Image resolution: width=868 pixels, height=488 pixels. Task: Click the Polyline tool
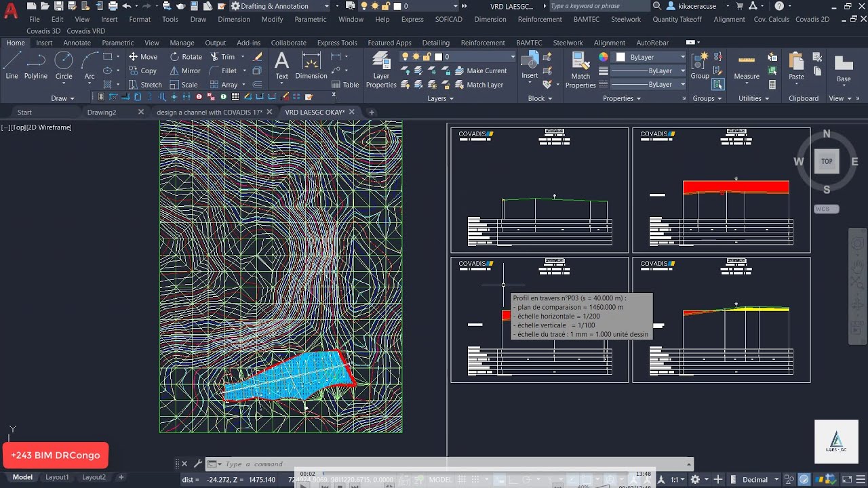[x=36, y=65]
